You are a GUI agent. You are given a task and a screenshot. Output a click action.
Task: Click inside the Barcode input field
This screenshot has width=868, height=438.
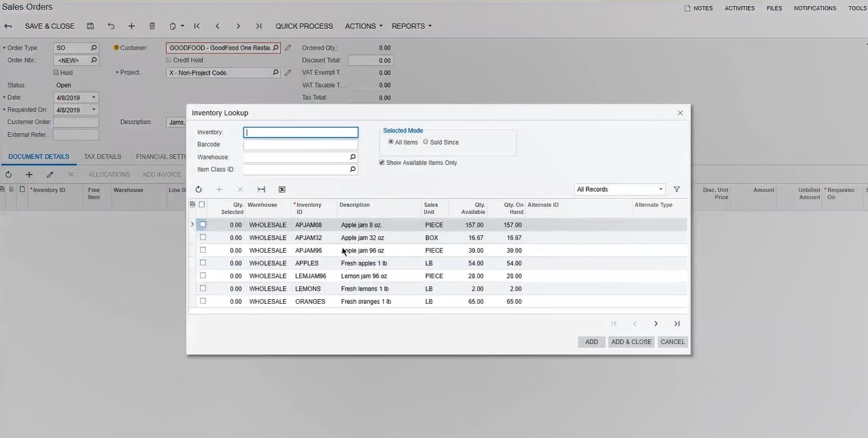pos(300,144)
